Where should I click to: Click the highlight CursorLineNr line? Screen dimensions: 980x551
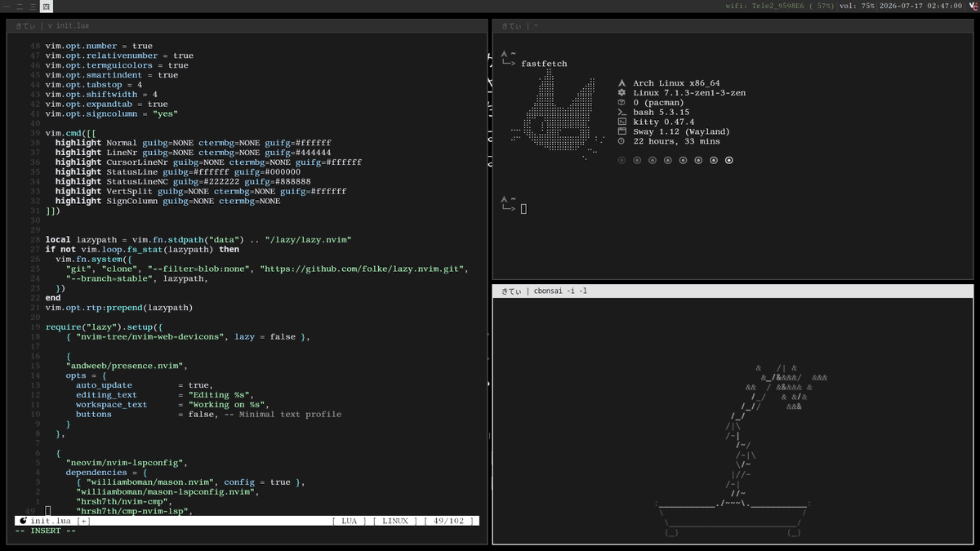208,162
